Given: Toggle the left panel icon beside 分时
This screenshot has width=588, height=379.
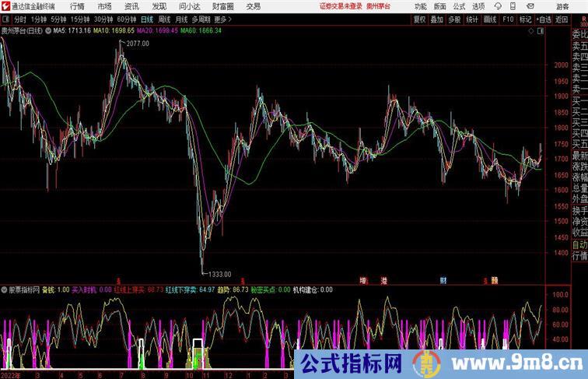Looking at the screenshot, I should [6, 19].
